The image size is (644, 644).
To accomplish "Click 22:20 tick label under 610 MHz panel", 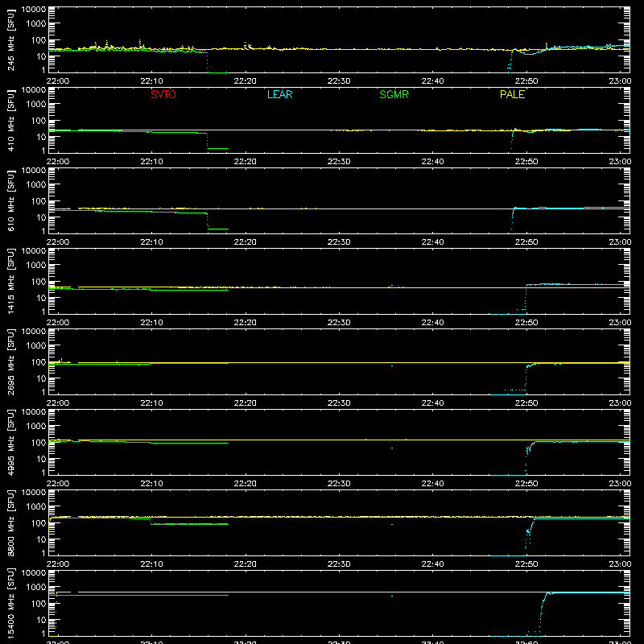I will tap(246, 242).
